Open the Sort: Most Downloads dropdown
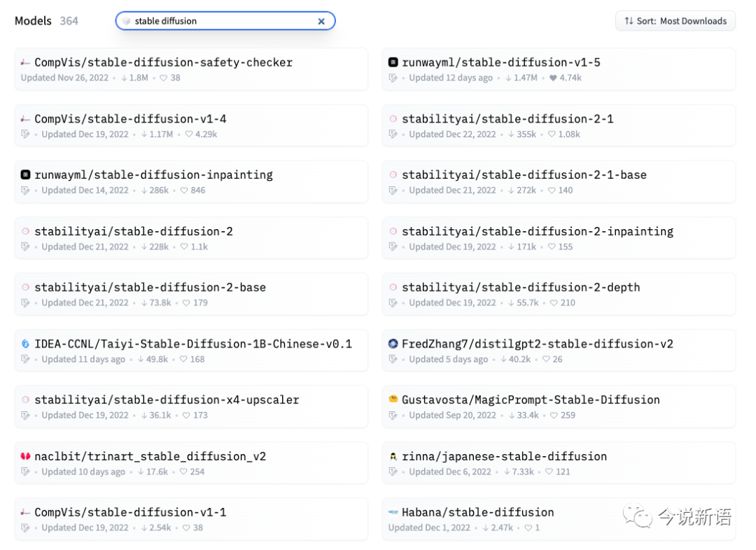Viewport: 756px width, 550px height. point(675,21)
